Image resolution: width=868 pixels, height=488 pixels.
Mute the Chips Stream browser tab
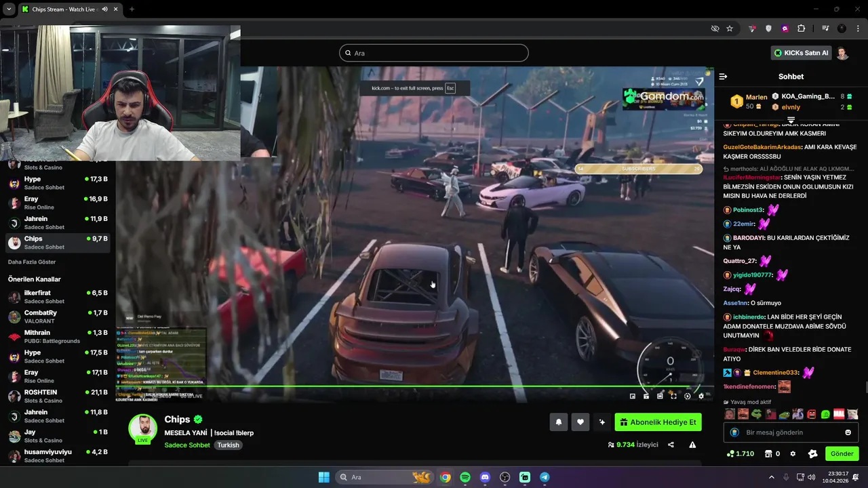pos(104,9)
